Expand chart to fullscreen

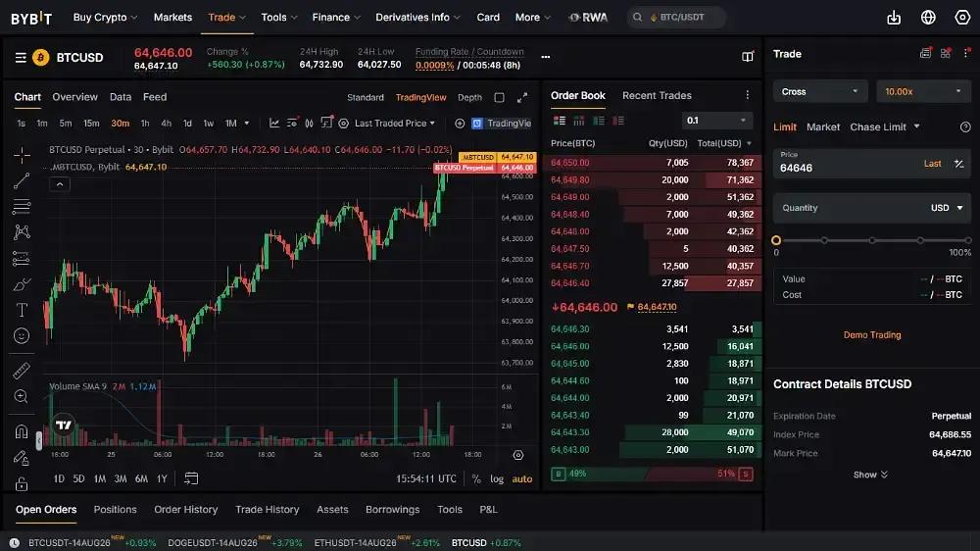click(522, 98)
